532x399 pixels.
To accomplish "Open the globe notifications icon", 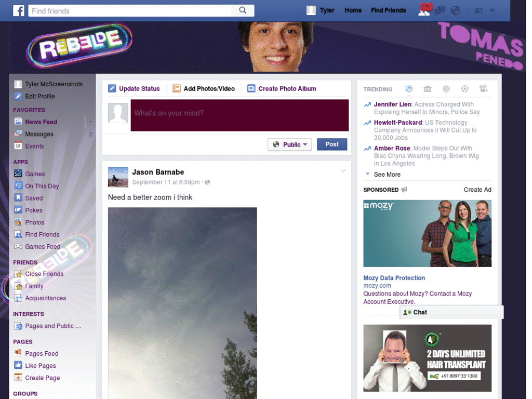I will [x=455, y=11].
